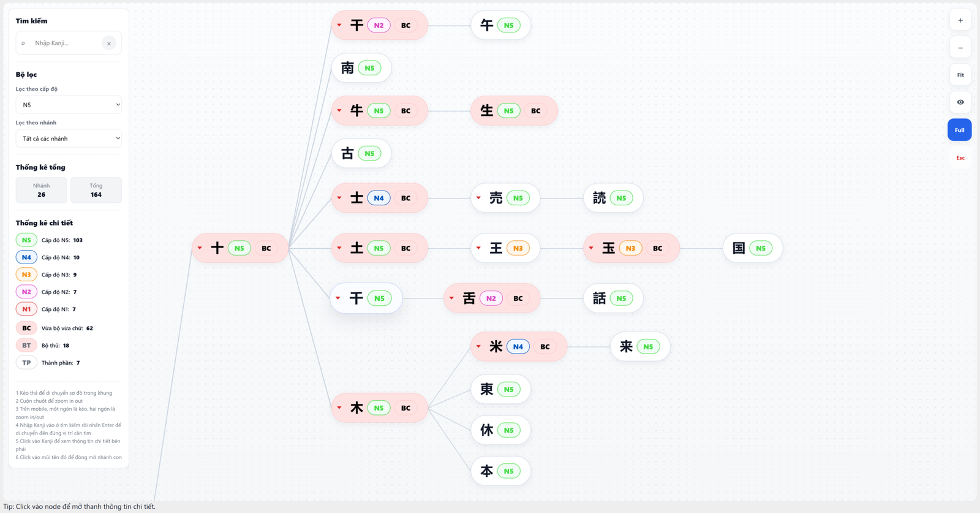Clear the Kanji search field
The width and height of the screenshot is (980, 513).
tap(109, 44)
